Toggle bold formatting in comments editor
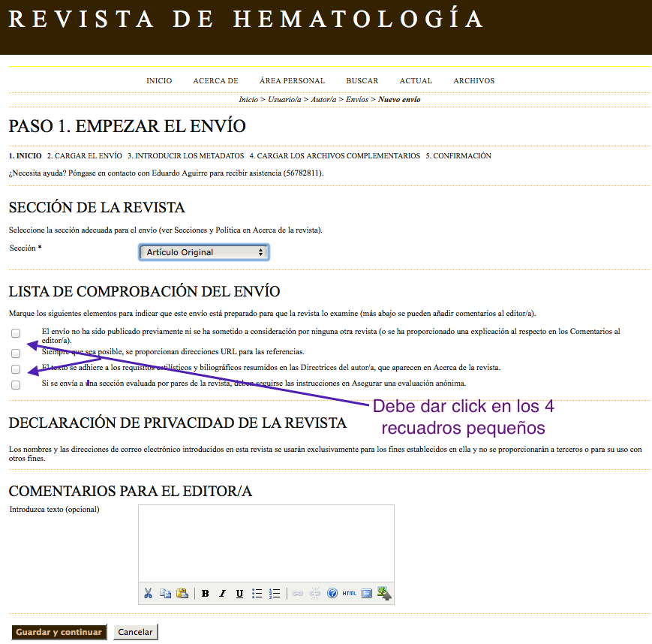Viewport: 652px width, 644px height. 205,594
